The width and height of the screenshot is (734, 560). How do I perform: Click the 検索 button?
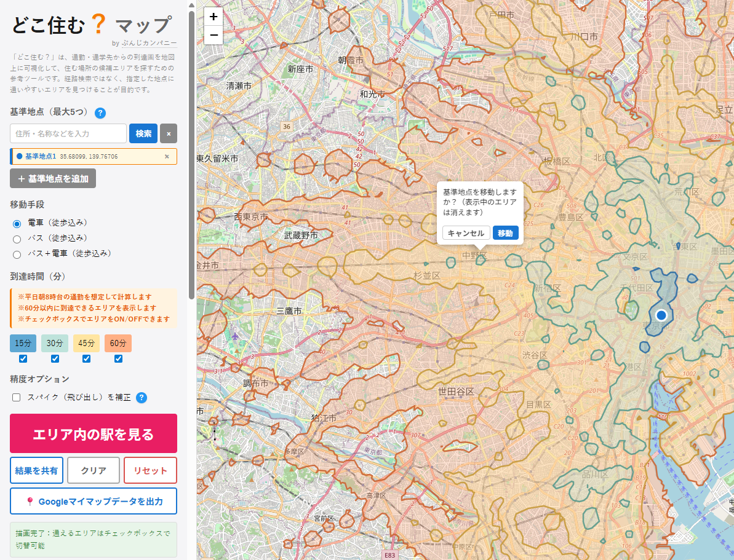tap(143, 133)
